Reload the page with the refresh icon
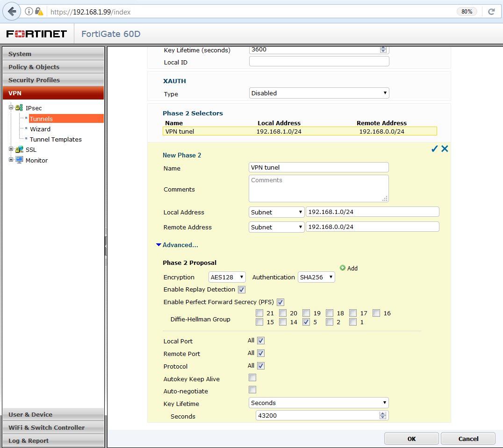Screen dimensions: 503x448 point(491,12)
